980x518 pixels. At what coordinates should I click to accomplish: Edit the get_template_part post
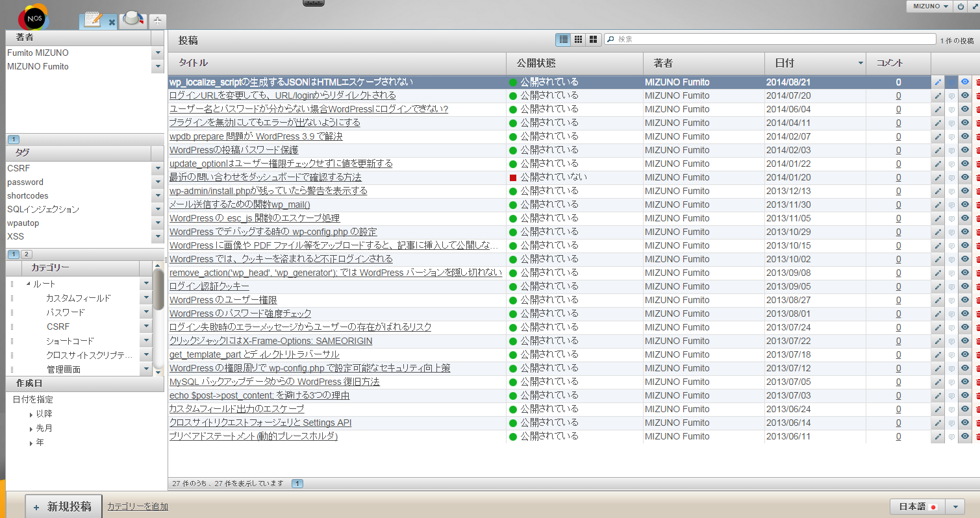(x=938, y=355)
